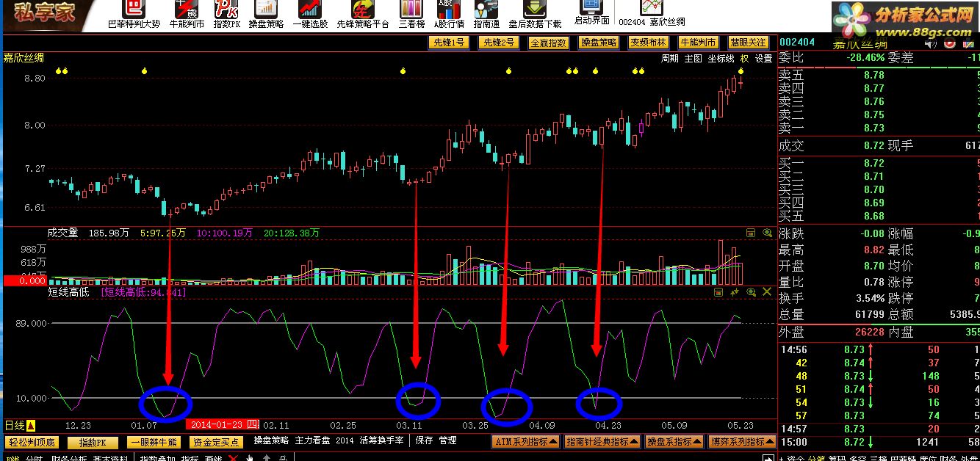980x461 pixels.
Task: Run the 一键选股 stock picker icon
Action: click(x=309, y=9)
